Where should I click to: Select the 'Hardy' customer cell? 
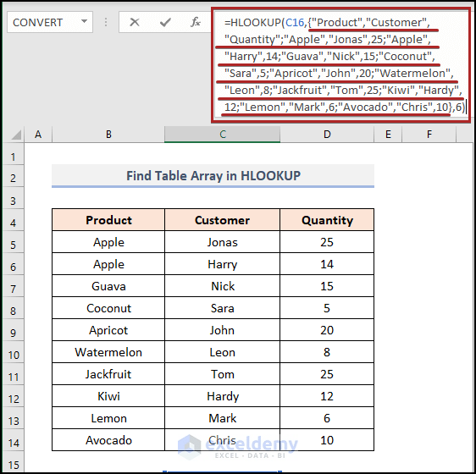tap(222, 396)
